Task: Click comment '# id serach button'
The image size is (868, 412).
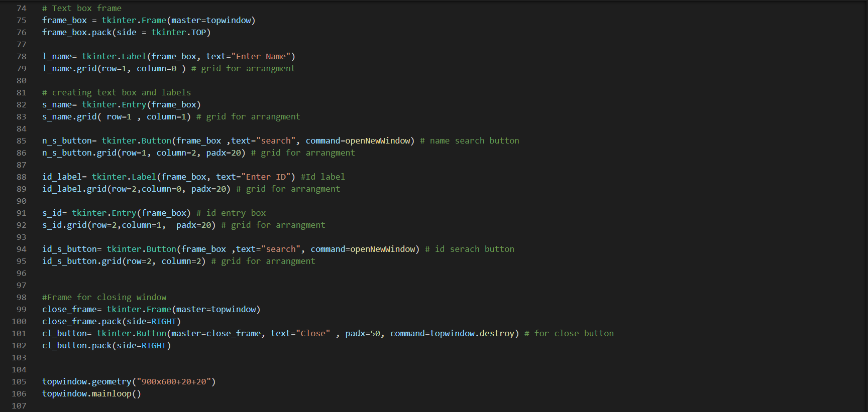Action: (x=470, y=249)
